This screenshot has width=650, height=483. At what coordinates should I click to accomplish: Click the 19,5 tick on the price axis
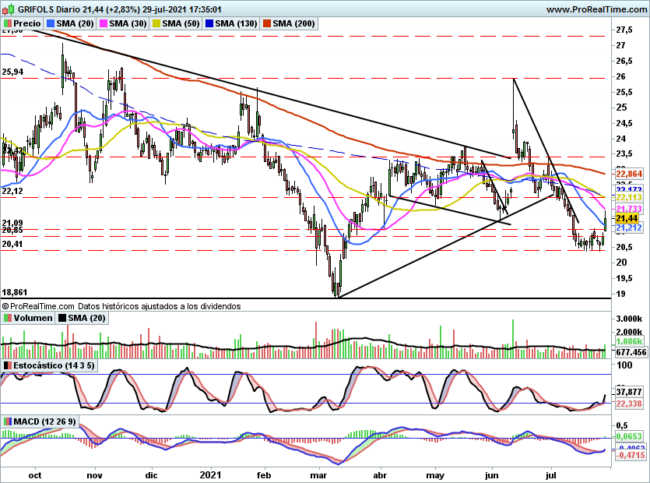click(x=624, y=278)
